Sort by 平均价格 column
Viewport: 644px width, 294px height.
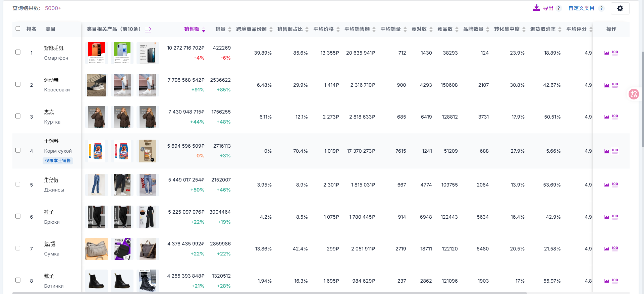[x=326, y=29]
